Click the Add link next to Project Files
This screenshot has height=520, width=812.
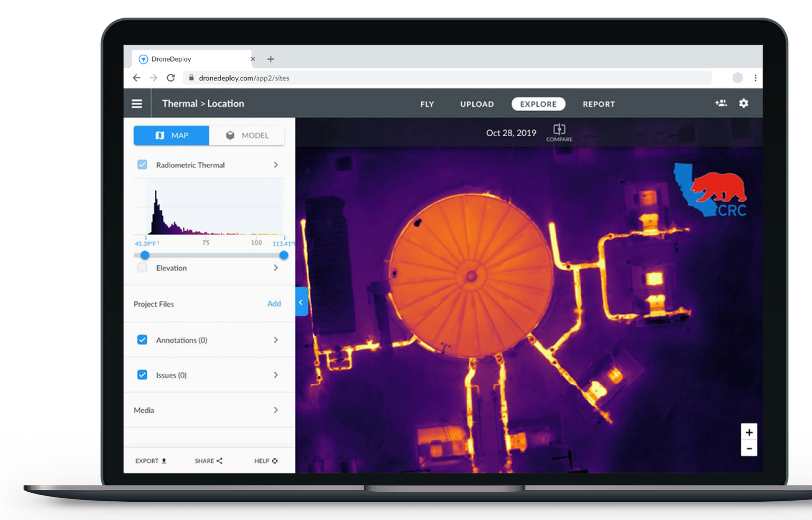coord(274,303)
